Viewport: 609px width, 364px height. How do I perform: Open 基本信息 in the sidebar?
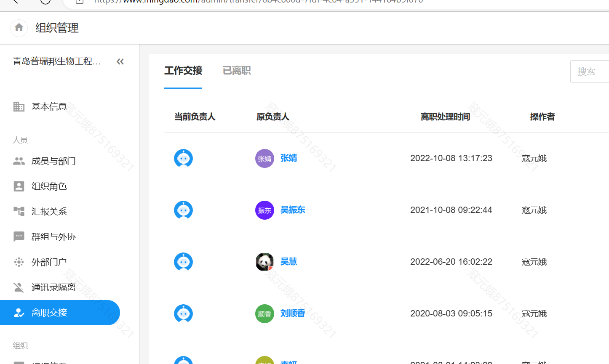click(x=49, y=106)
